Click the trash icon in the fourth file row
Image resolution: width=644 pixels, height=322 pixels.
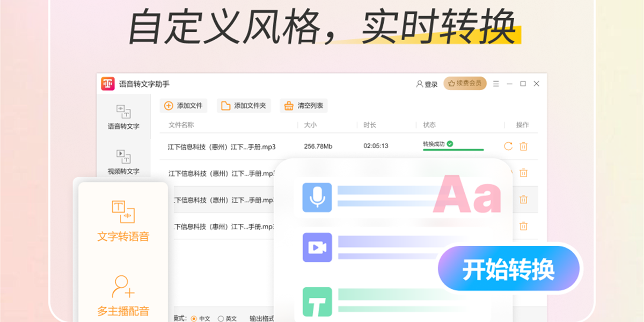[523, 226]
